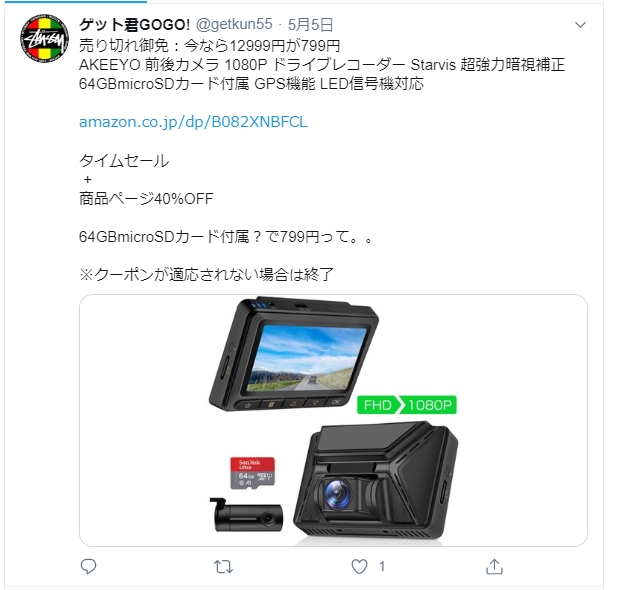Screen dimensions: 619x590
Task: Click the reply speech bubble icon
Action: (x=88, y=566)
